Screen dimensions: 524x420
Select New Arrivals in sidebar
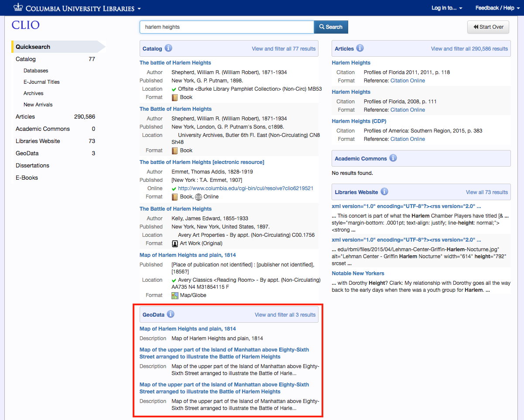point(38,105)
